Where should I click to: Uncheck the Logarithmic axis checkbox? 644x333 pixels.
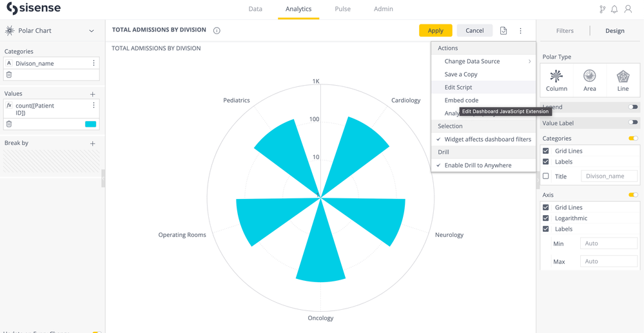click(546, 218)
